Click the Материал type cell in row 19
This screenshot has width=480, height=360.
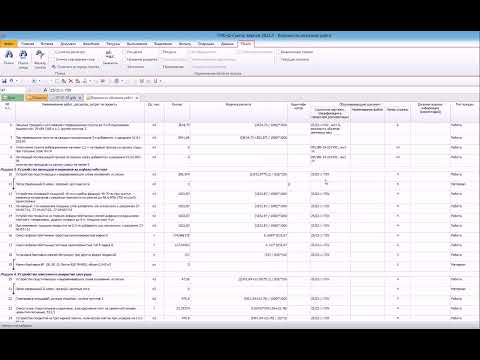(x=464, y=265)
